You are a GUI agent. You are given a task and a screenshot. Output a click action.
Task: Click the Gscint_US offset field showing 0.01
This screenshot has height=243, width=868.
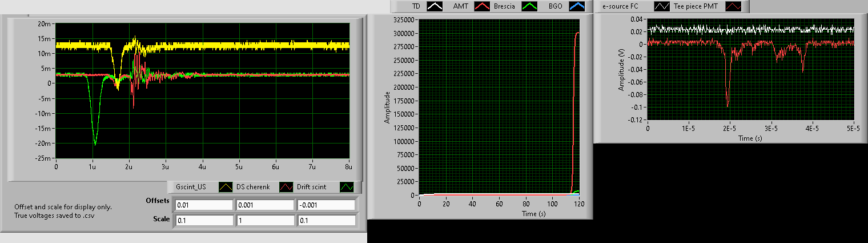(204, 205)
